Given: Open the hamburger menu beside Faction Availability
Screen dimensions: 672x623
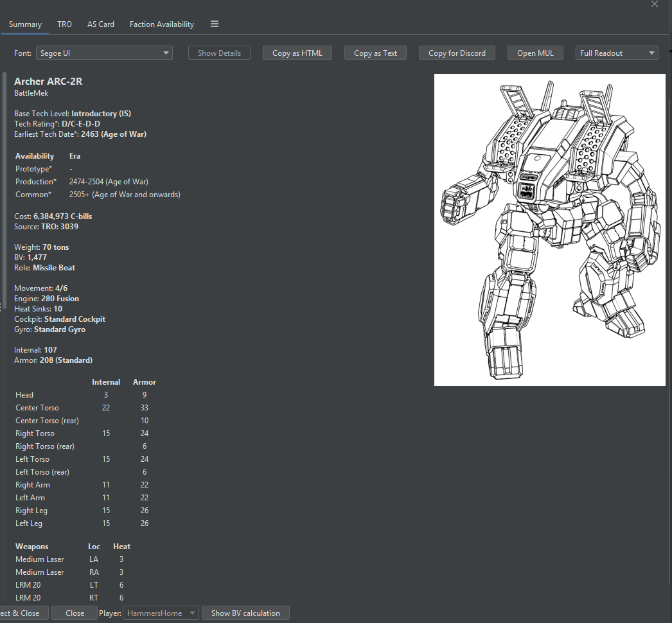Looking at the screenshot, I should click(215, 24).
